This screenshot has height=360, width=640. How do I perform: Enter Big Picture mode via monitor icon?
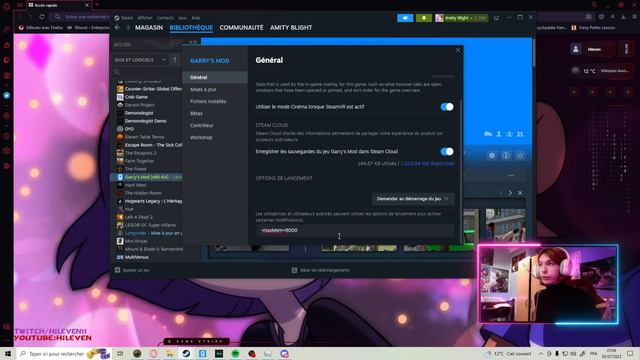(496, 18)
